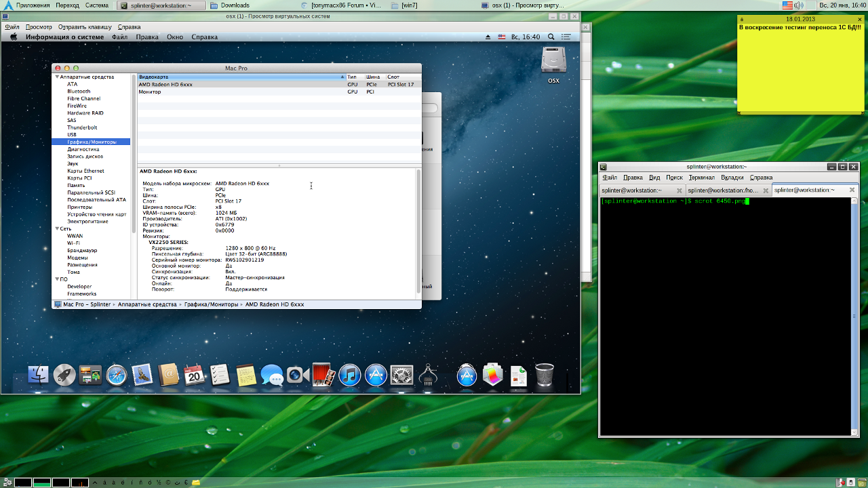Click the folder icon in bottom panel
This screenshot has height=488, width=868.
coord(196,483)
